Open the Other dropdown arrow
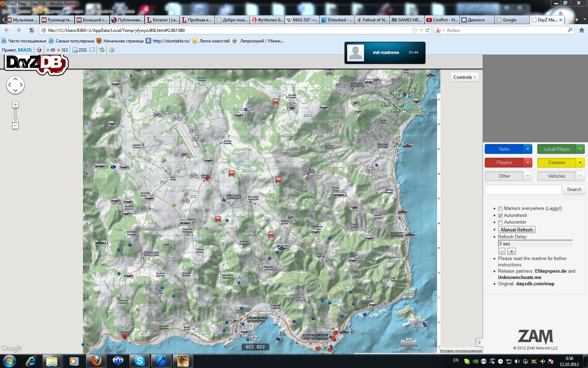Image resolution: width=588 pixels, height=368 pixels. click(x=528, y=176)
